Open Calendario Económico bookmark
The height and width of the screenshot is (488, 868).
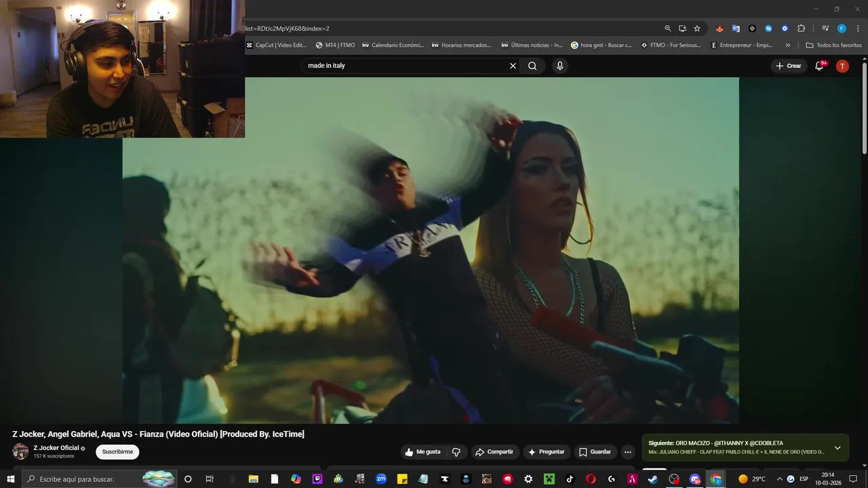click(393, 45)
